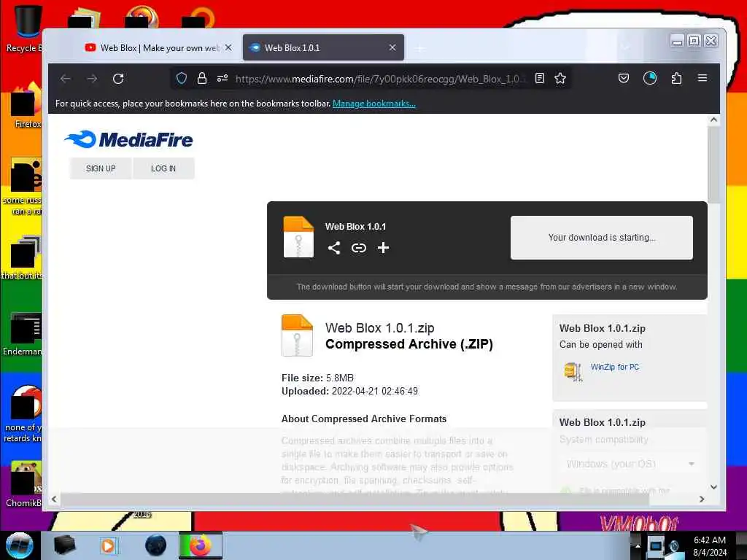747x560 pixels.
Task: Reload the MediaFire page
Action: click(x=118, y=79)
